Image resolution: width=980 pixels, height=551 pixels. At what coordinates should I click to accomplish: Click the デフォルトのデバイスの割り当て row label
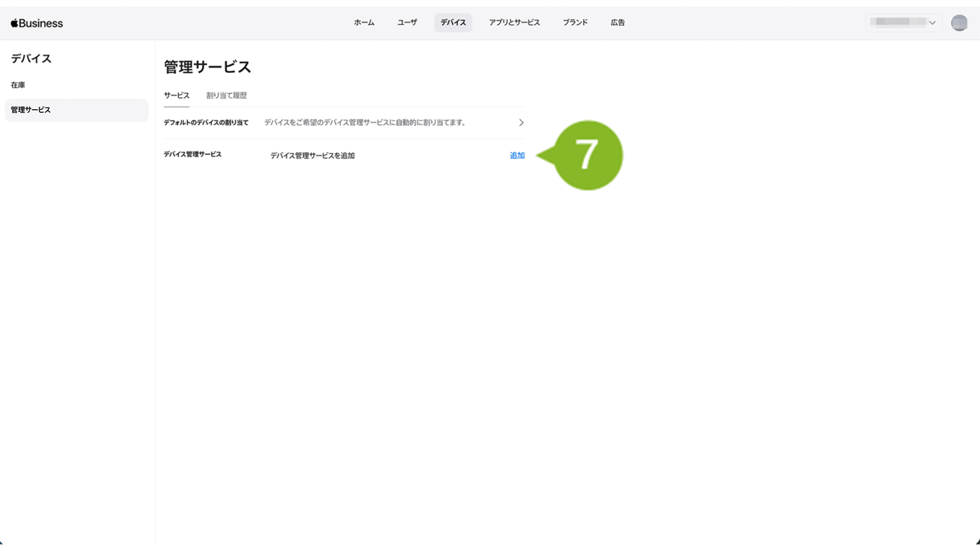[206, 122]
